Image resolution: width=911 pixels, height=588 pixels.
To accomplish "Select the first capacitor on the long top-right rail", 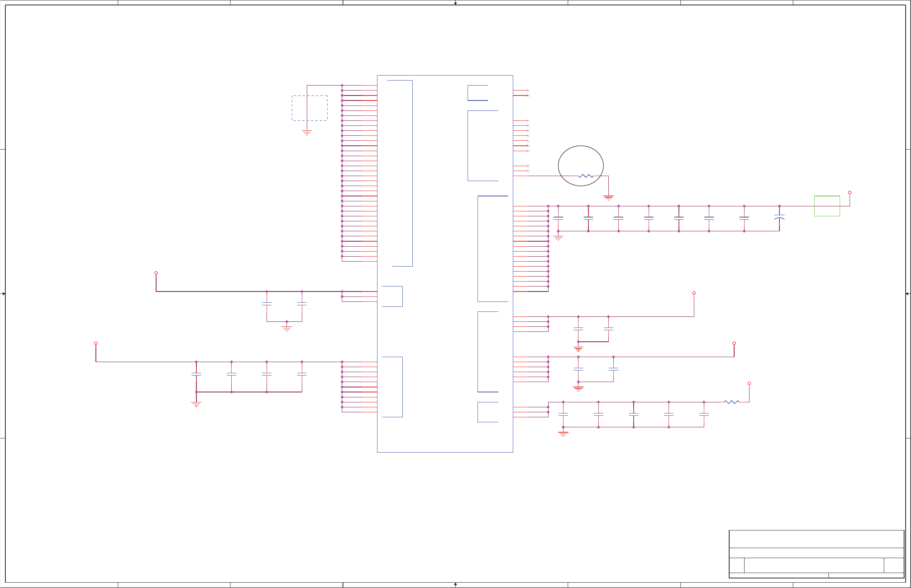I will [x=558, y=218].
